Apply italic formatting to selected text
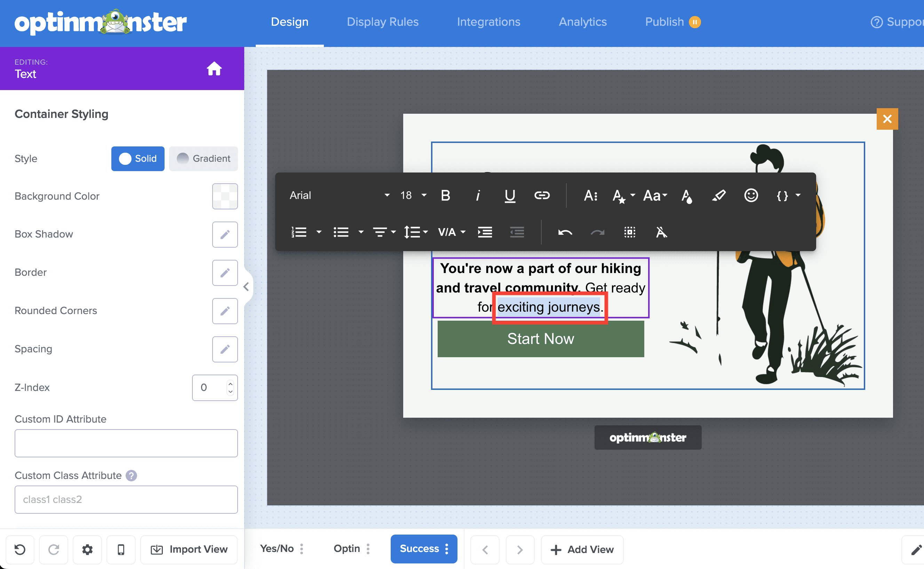Image resolution: width=924 pixels, height=569 pixels. coord(478,195)
